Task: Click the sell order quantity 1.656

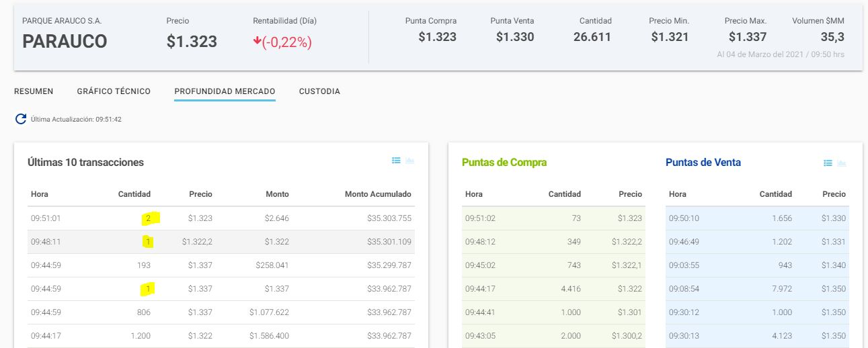Action: pyautogui.click(x=781, y=218)
